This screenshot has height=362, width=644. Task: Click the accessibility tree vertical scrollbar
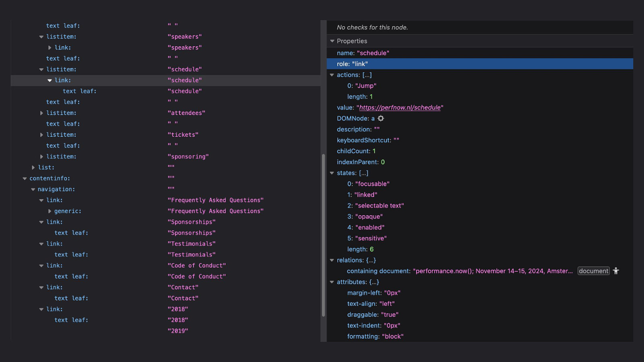323,235
